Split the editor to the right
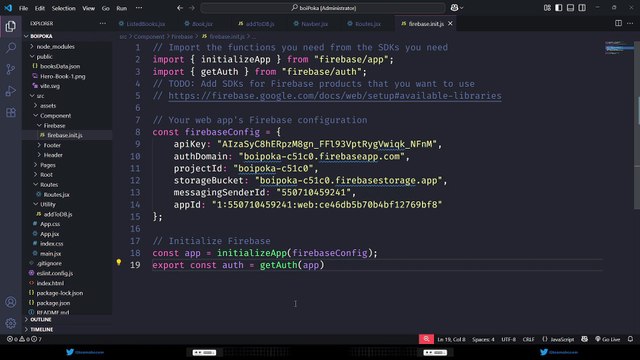The height and width of the screenshot is (360, 640). [x=618, y=23]
